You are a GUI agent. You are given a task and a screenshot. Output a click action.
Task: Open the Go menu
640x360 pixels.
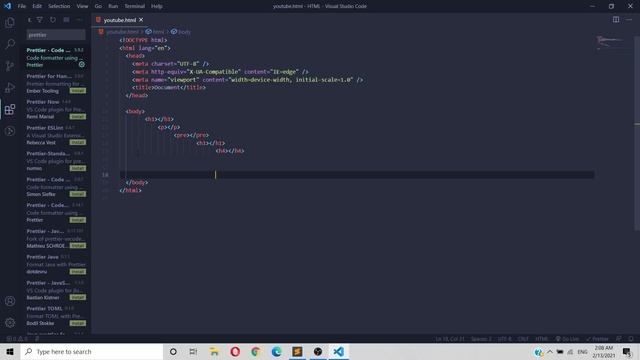[x=98, y=6]
